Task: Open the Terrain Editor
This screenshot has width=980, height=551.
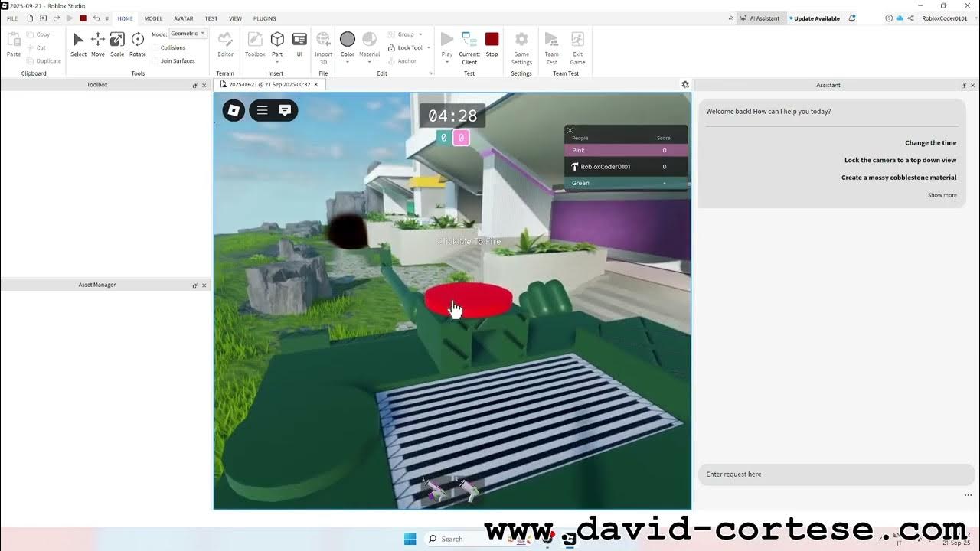Action: (225, 44)
